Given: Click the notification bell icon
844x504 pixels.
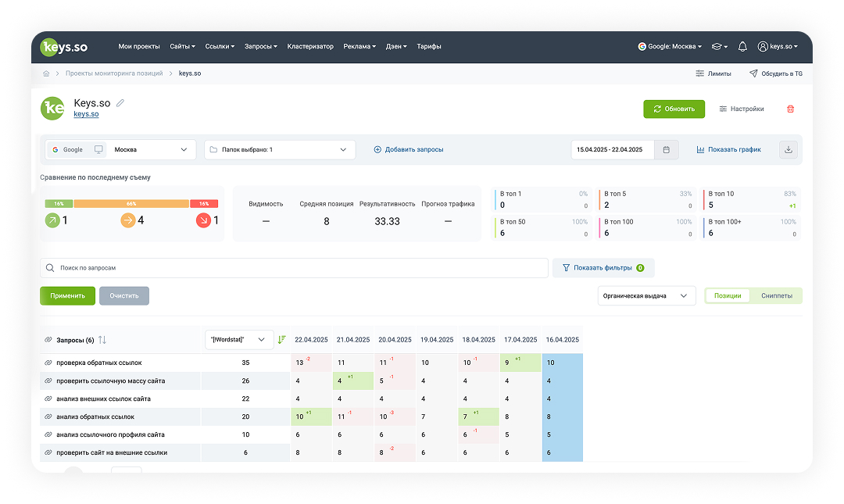Looking at the screenshot, I should click(x=742, y=47).
